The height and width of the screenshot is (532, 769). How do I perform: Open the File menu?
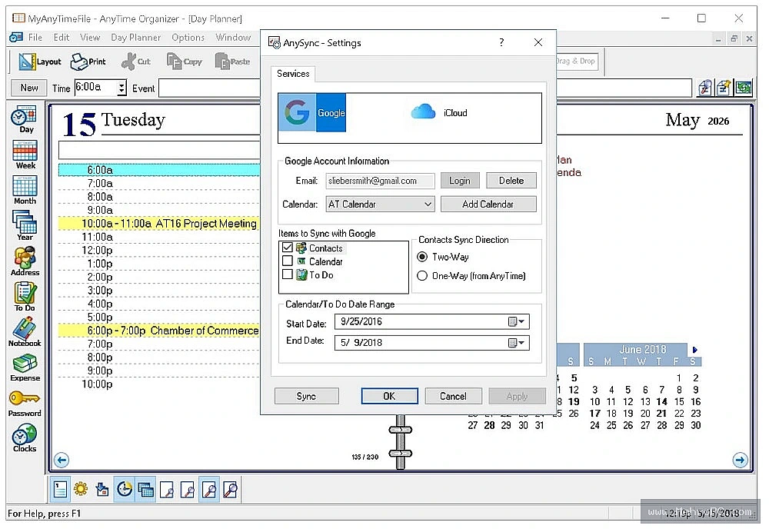(35, 37)
